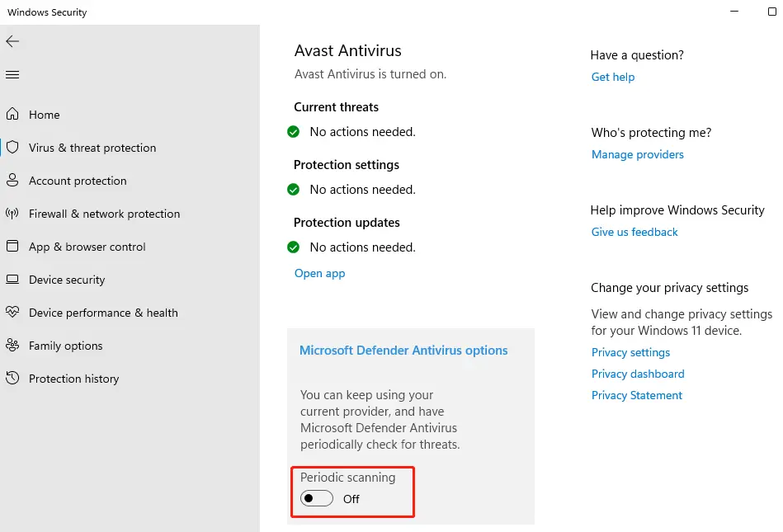The height and width of the screenshot is (532, 783).
Task: Minimize the Windows Security window
Action: point(734,11)
